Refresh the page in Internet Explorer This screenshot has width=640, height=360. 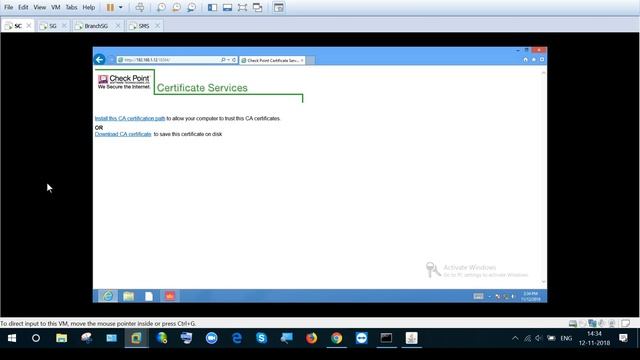(x=234, y=60)
